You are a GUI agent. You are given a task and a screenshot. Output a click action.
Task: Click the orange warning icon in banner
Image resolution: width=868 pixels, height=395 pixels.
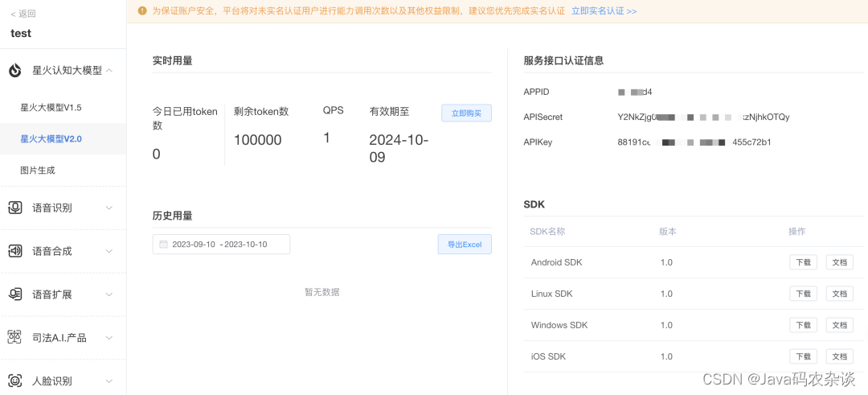point(142,10)
